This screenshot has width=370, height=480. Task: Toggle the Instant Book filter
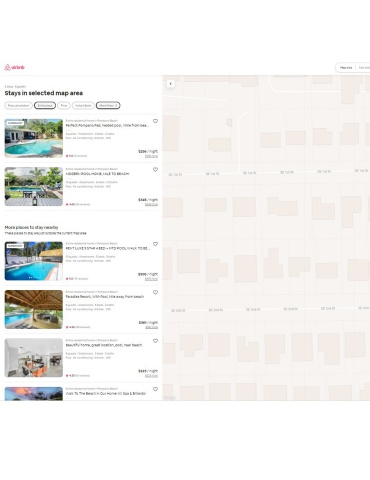tap(83, 105)
